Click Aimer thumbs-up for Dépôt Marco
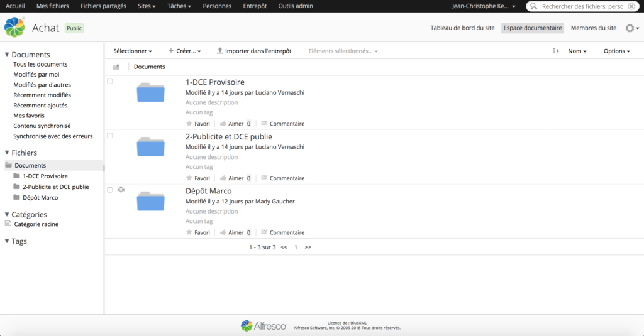The height and width of the screenshot is (336, 644). pyautogui.click(x=231, y=232)
